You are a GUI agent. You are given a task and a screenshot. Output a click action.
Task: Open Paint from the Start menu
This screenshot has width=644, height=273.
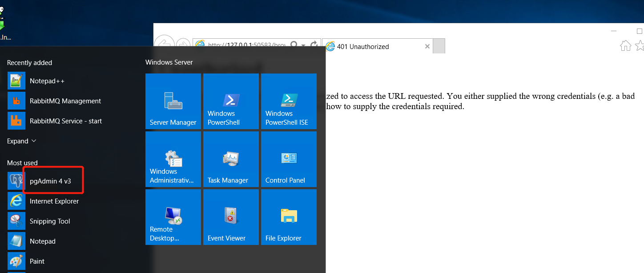37,261
